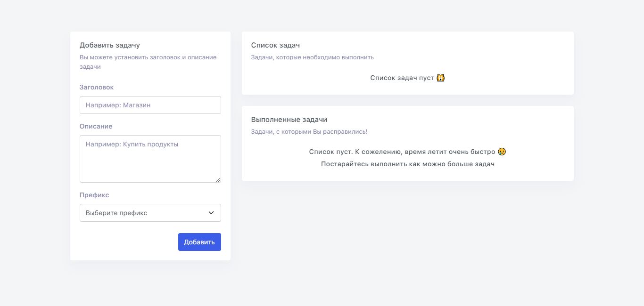
Task: Click the Заголовок input field
Action: (150, 105)
